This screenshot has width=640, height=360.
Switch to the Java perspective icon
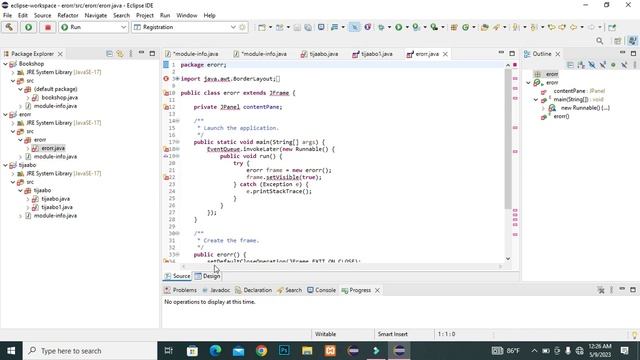(x=633, y=41)
